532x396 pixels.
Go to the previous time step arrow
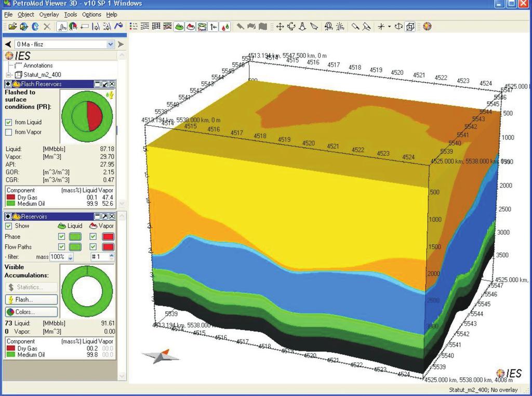(8, 44)
